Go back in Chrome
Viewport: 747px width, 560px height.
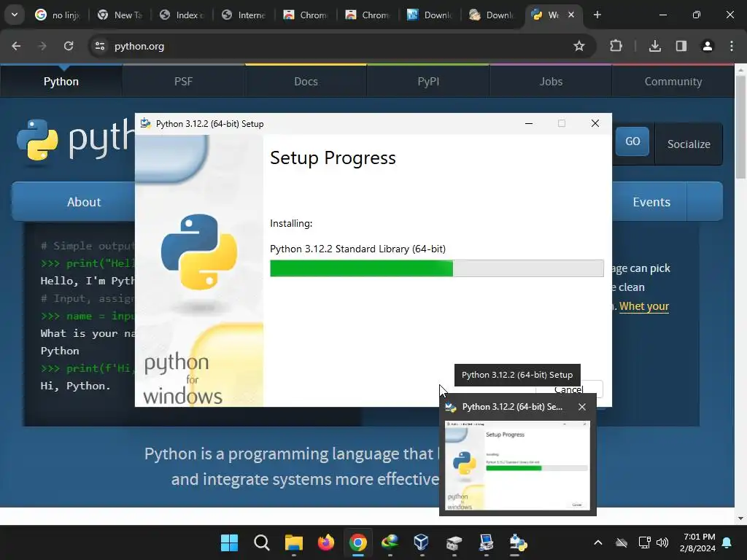(x=16, y=46)
